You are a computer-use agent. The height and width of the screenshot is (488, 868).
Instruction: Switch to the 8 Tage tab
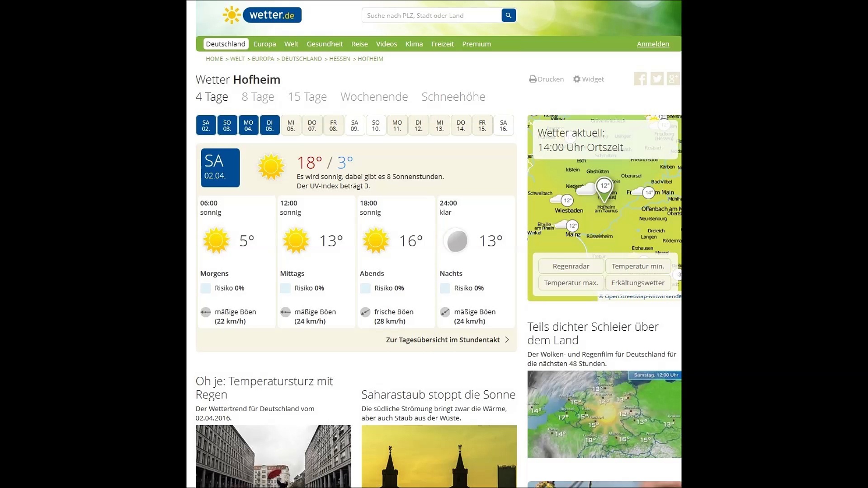click(258, 97)
